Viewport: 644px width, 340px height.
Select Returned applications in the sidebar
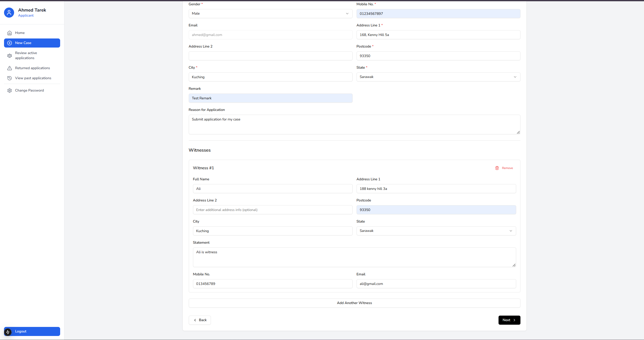[x=32, y=68]
